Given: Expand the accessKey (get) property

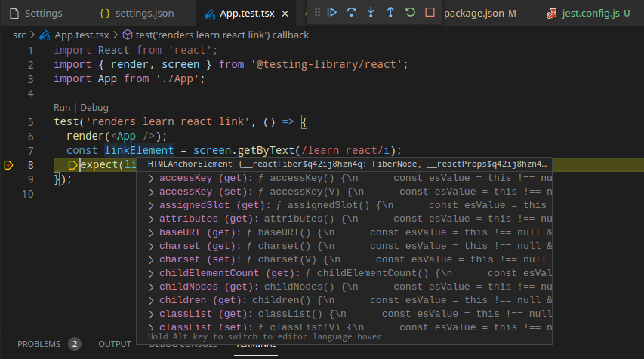Looking at the screenshot, I should [x=151, y=179].
